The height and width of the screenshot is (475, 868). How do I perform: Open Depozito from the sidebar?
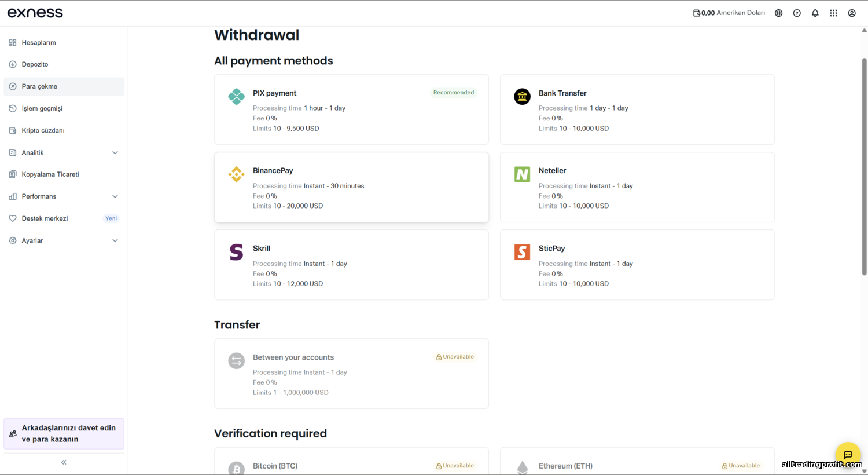[x=35, y=64]
